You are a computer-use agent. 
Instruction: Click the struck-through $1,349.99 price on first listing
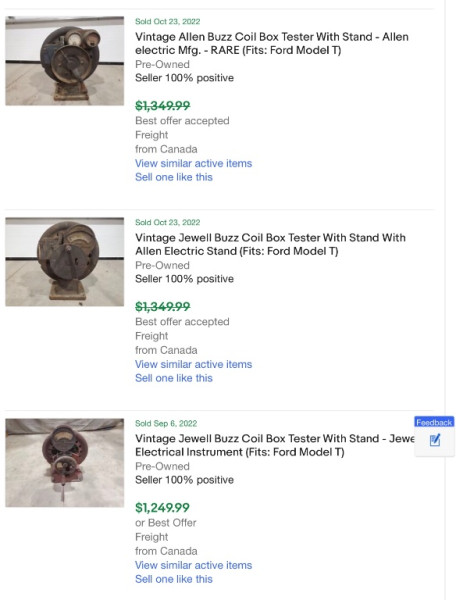click(x=163, y=106)
